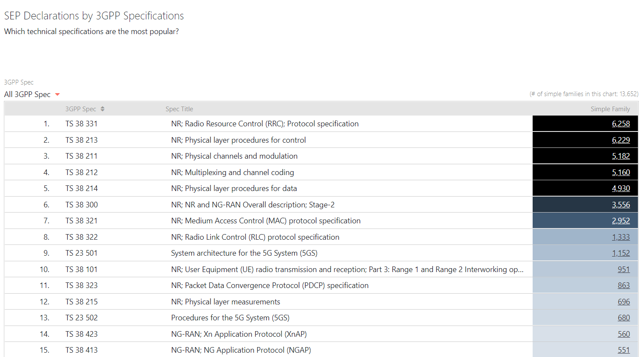The width and height of the screenshot is (644, 357).
Task: Open the 4,930 families link
Action: pos(621,188)
